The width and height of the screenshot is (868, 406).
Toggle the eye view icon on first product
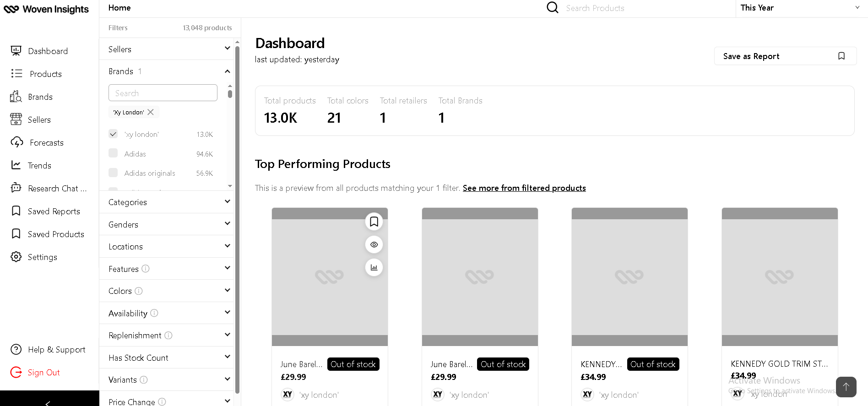(374, 245)
